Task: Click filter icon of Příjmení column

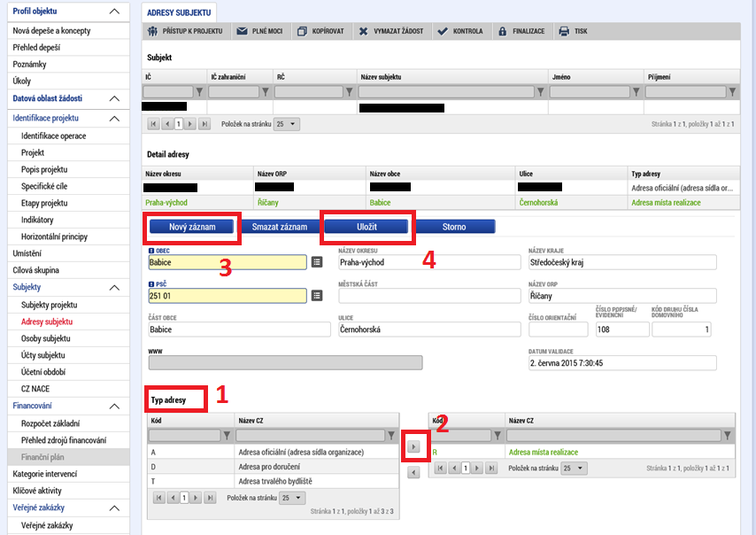Action: pyautogui.click(x=732, y=91)
